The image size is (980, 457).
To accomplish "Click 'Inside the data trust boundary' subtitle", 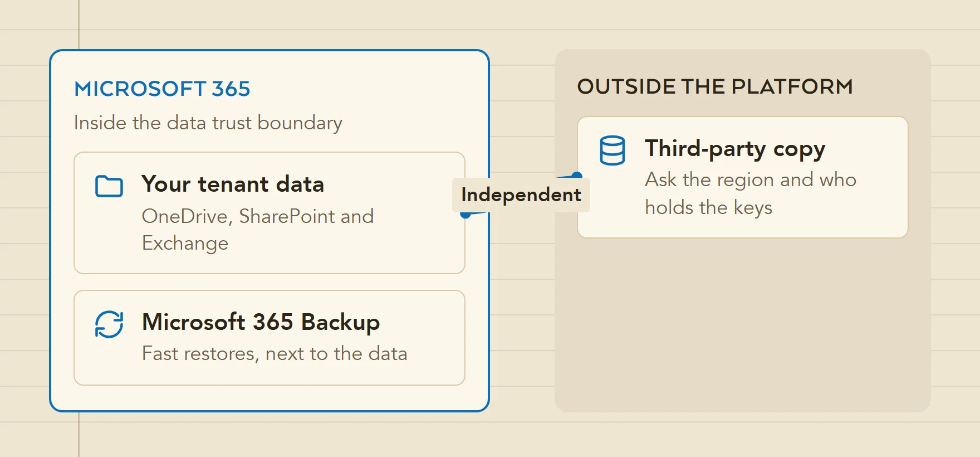I will click(208, 123).
